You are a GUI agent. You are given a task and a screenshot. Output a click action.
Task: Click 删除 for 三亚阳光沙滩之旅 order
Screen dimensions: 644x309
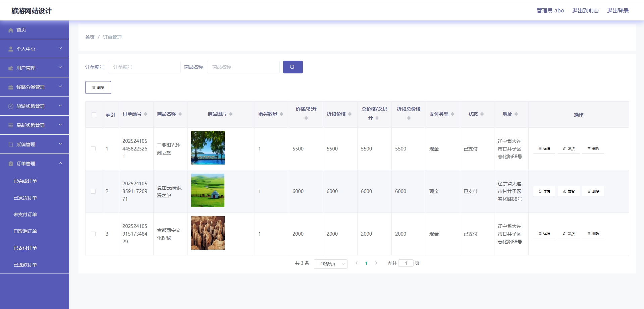(593, 149)
